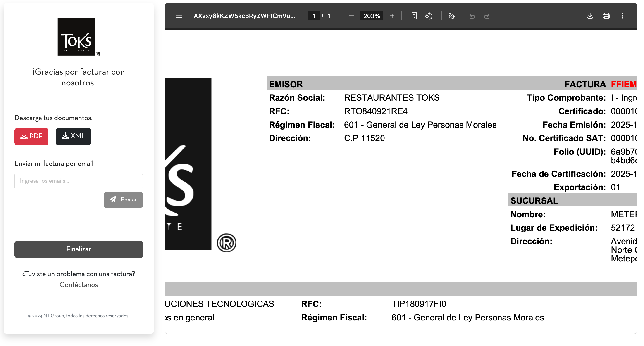The width and height of the screenshot is (644, 346).
Task: Zoom in with the plus icon
Action: [392, 16]
